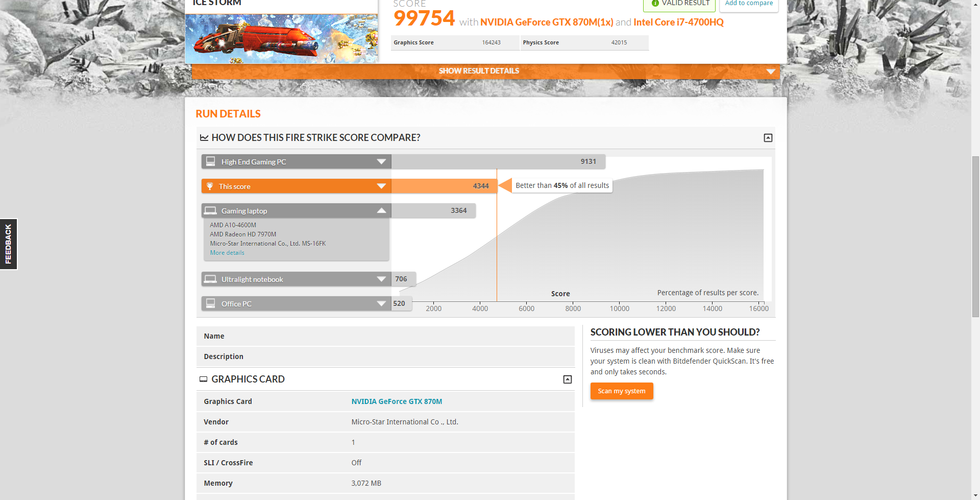Click the card icon beside Graphics Card heading

click(203, 379)
